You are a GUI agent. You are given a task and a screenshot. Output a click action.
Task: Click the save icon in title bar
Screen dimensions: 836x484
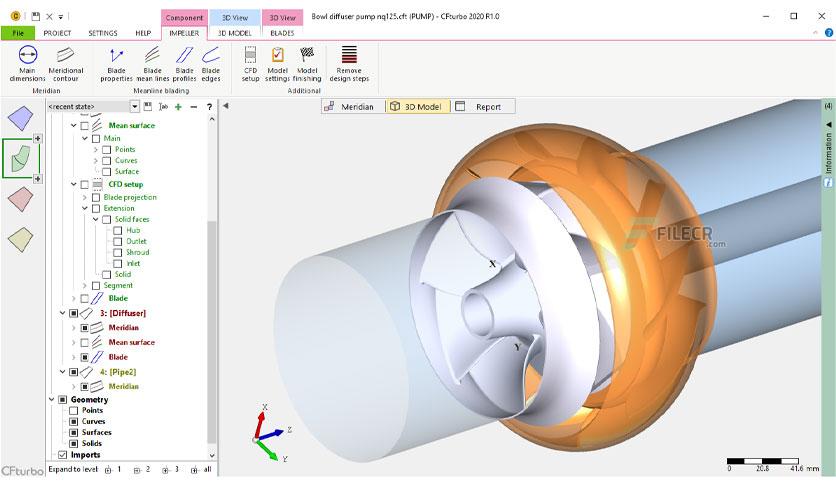pyautogui.click(x=35, y=17)
